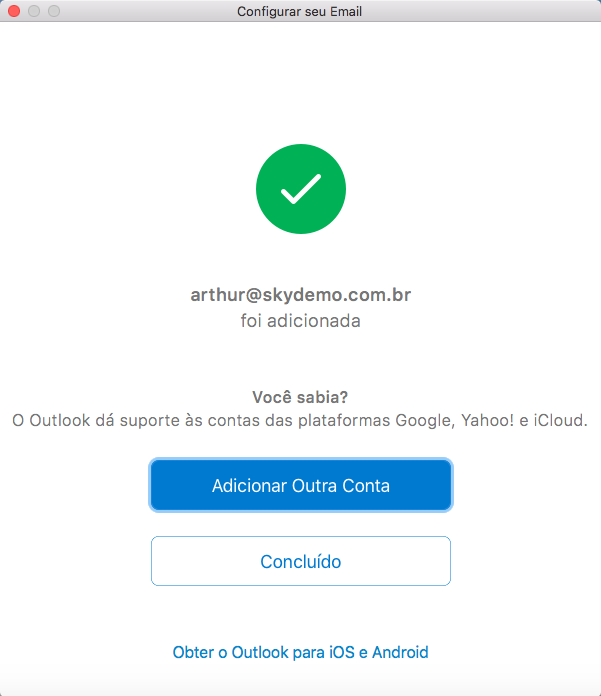
Task: Close the Configurar seu Email window
Action: pyautogui.click(x=14, y=11)
